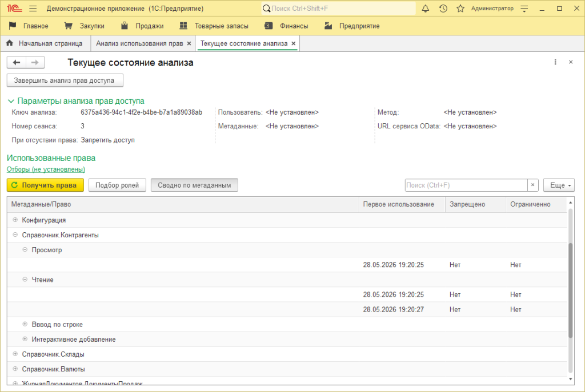Open Товарные запасы section
Screen dimensions: 585x392
pyautogui.click(x=214, y=26)
